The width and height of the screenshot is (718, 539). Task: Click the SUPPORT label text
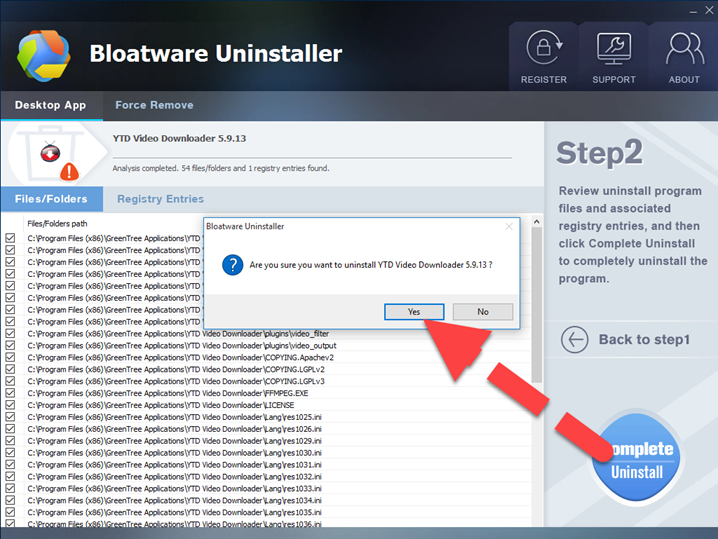(614, 80)
